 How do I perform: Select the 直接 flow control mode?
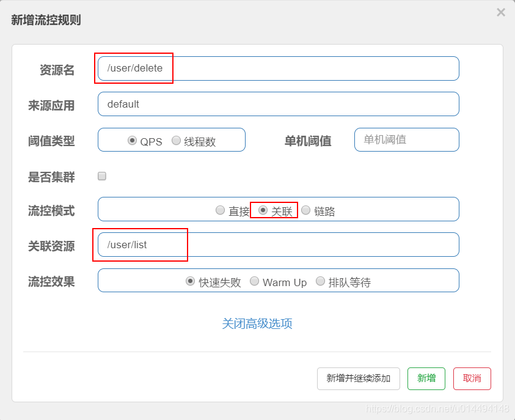point(220,210)
